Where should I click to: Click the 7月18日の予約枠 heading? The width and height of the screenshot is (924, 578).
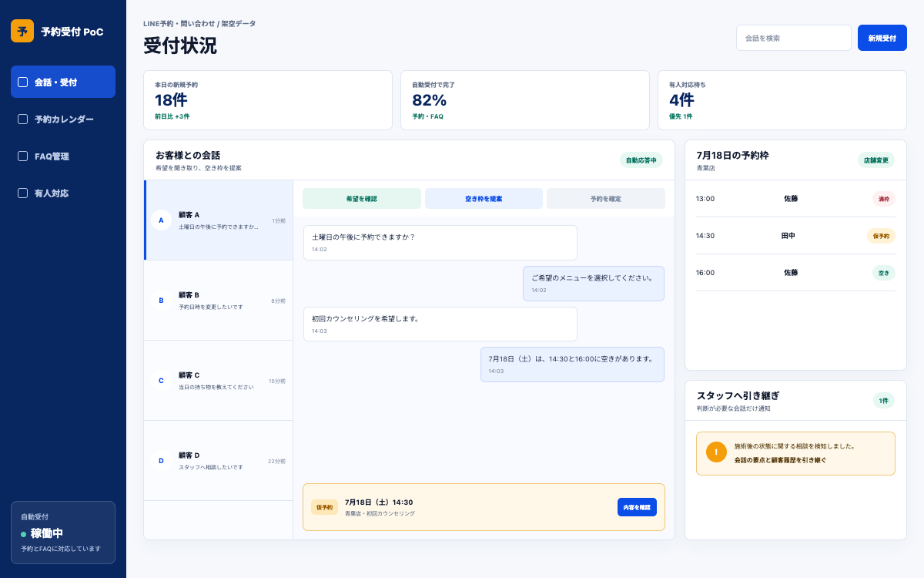(732, 155)
